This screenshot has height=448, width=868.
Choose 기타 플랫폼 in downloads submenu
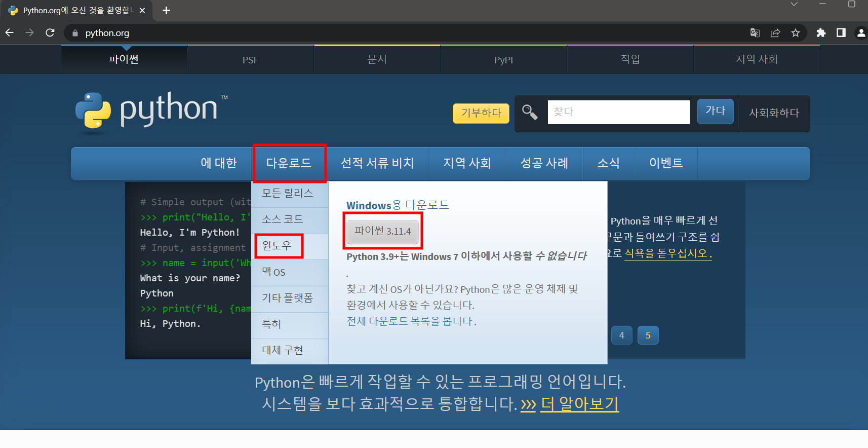290,298
